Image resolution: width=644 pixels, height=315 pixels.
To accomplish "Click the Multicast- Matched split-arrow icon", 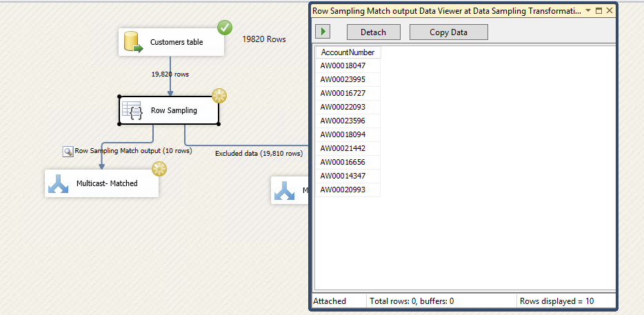I will 59,183.
